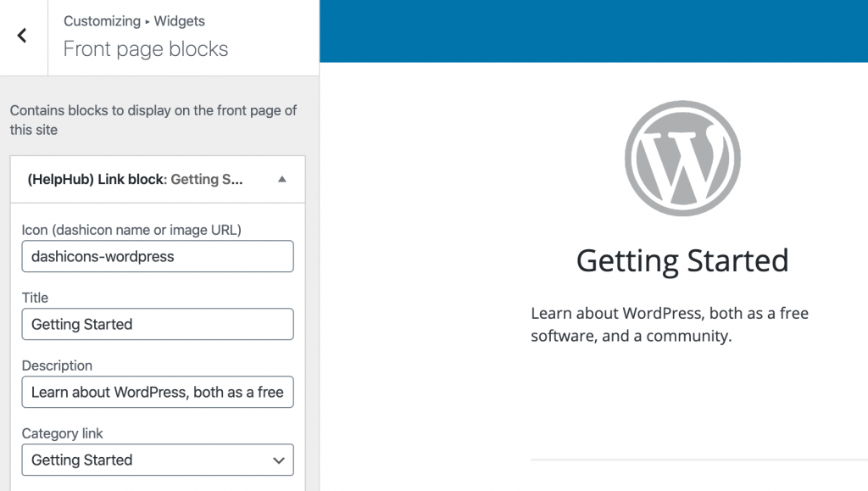Click the 'Contains blocks to display' description text
Viewport: 868px width, 491px height.
[x=153, y=120]
